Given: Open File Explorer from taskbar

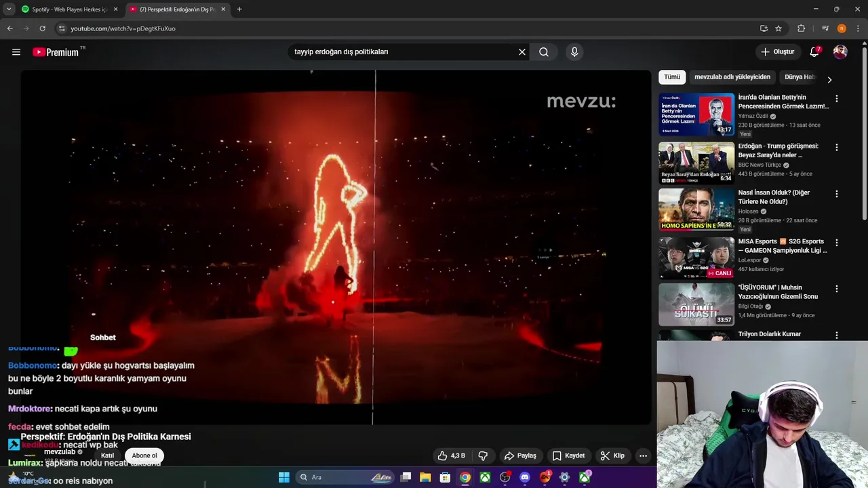Looking at the screenshot, I should [x=425, y=477].
